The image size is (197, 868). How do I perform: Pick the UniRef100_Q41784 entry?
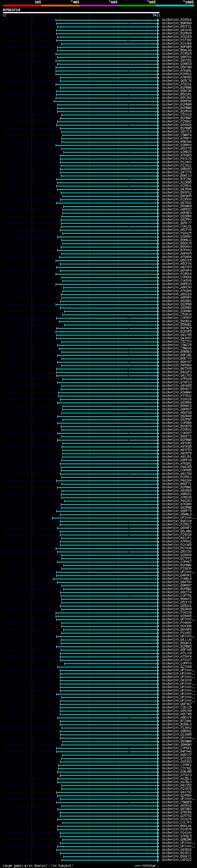(x=177, y=474)
